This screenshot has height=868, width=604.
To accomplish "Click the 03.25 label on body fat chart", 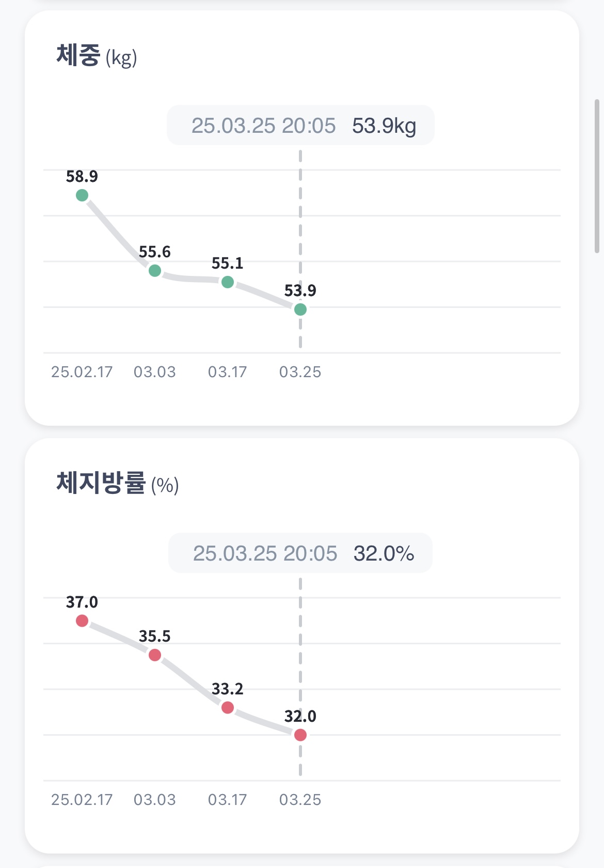I will pyautogui.click(x=300, y=800).
